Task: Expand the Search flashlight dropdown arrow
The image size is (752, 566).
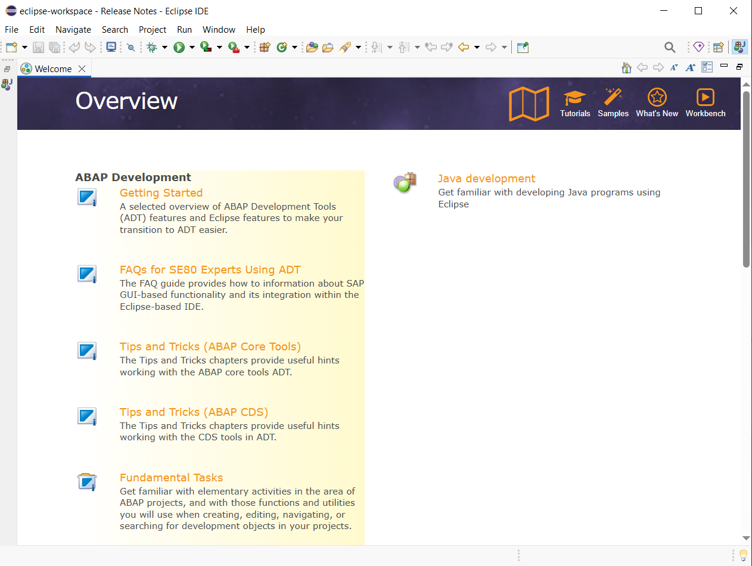Action: [x=358, y=47]
